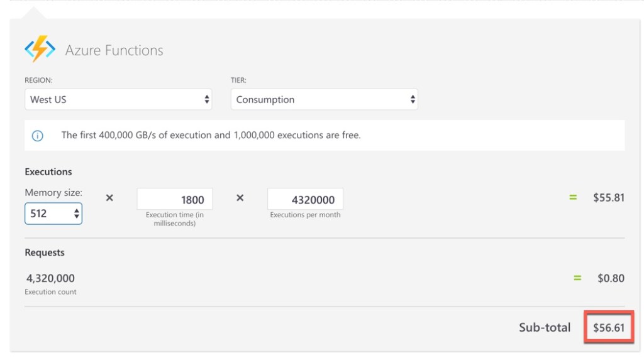
Task: Click the Executions section heading
Action: pyautogui.click(x=48, y=171)
